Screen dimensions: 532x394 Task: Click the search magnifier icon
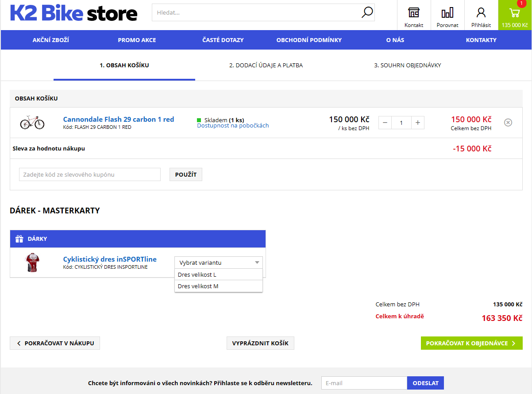(x=367, y=12)
